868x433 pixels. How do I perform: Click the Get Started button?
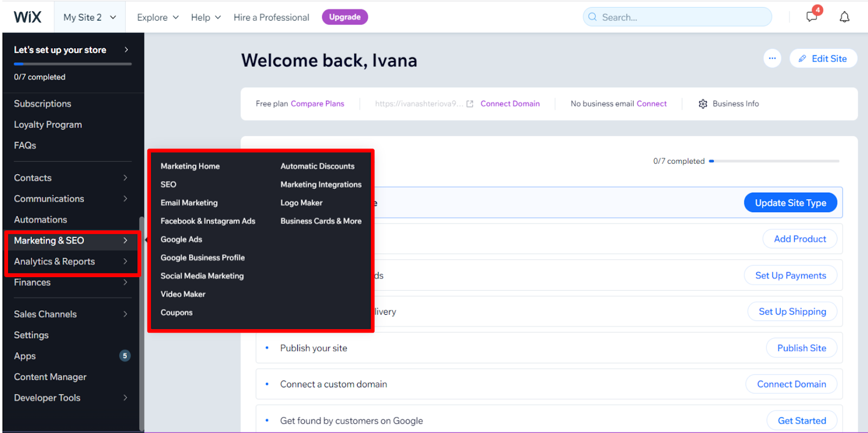802,421
